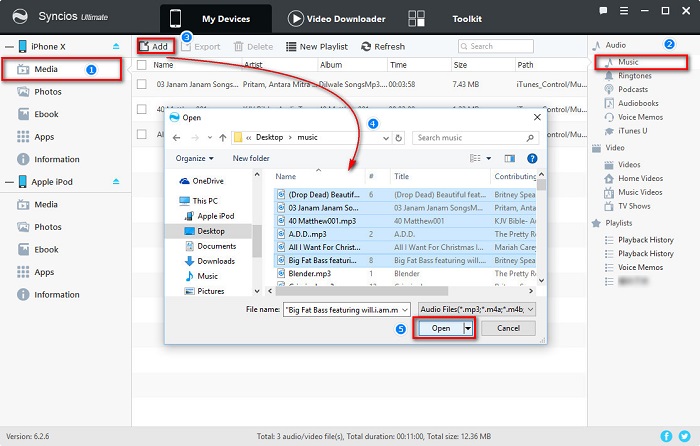The height and width of the screenshot is (446, 700).
Task: Refresh the music folder listing
Action: coord(399,138)
